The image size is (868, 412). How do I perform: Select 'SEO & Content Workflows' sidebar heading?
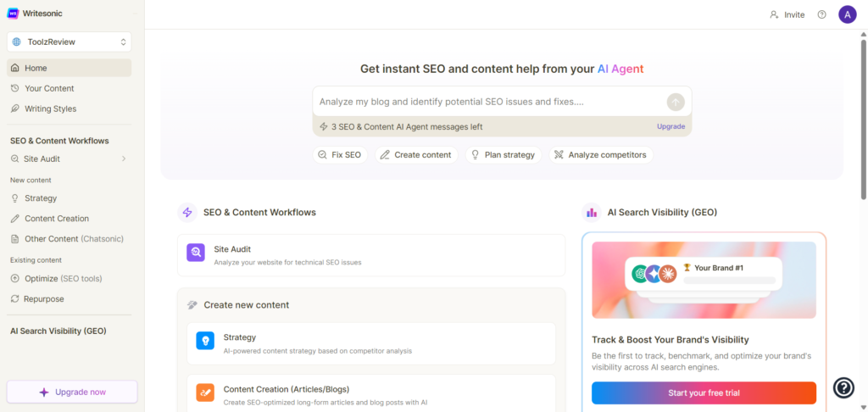pos(59,141)
